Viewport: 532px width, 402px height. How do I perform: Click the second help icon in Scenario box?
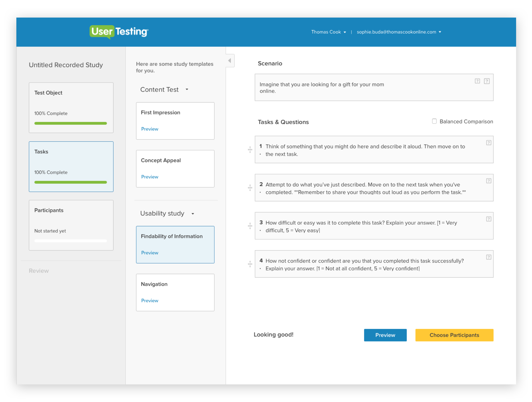(487, 81)
